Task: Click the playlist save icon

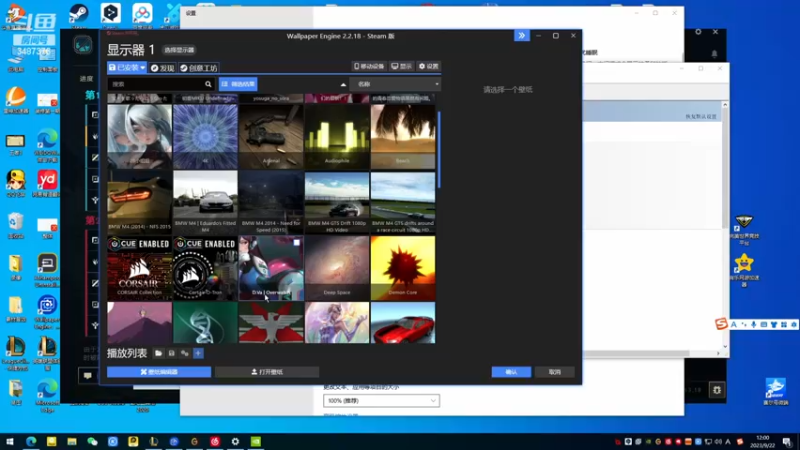Action: pos(172,353)
